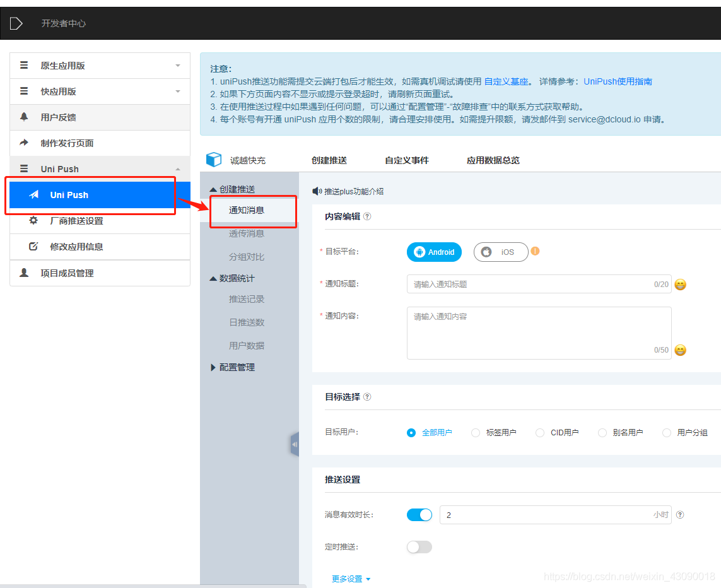721x588 pixels.
Task: Open 用户数据 menu item
Action: click(x=247, y=346)
